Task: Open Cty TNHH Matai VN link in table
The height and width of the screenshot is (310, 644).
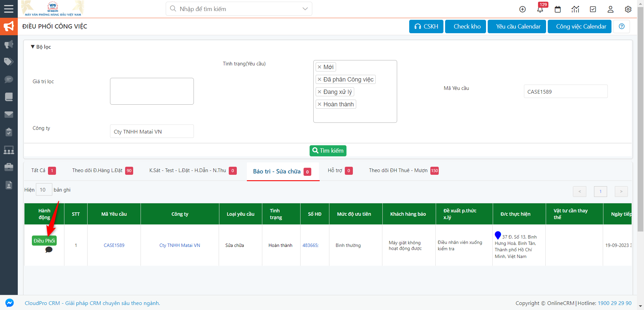Action: 180,245
